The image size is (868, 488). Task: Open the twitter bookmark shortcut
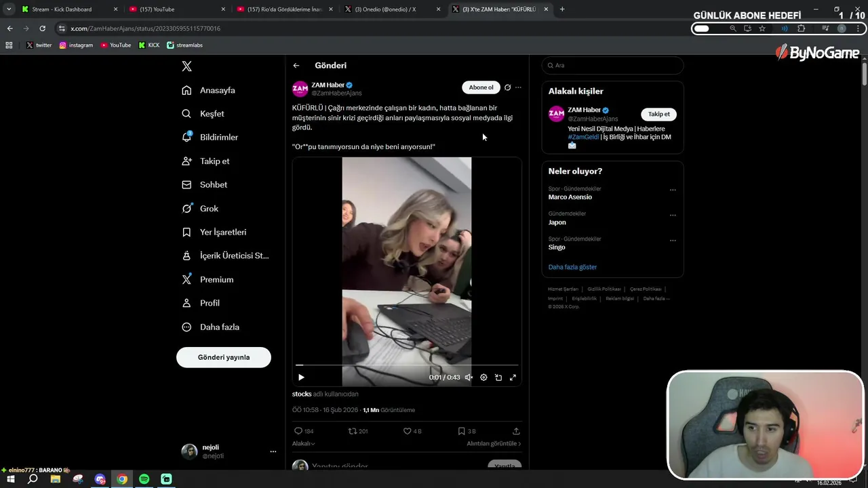pos(39,45)
